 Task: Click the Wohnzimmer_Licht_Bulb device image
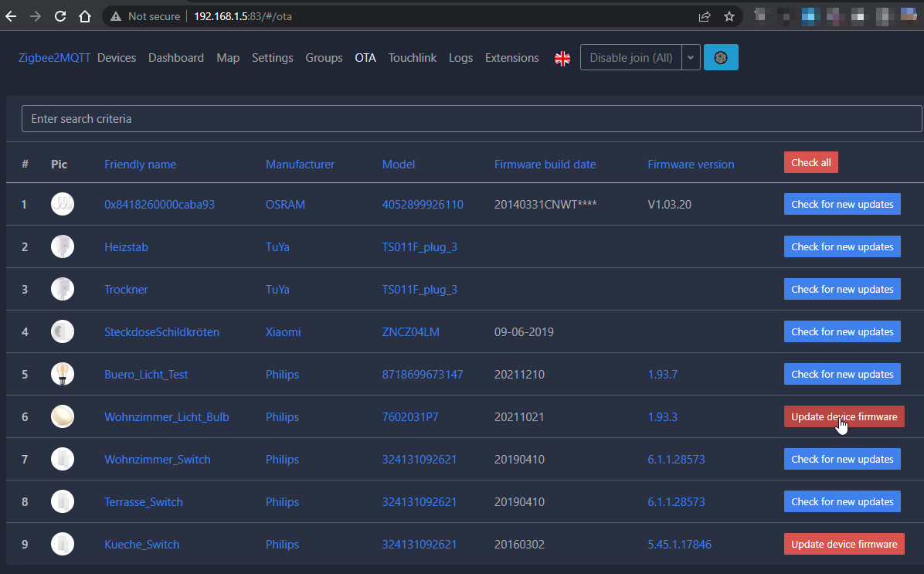[63, 416]
